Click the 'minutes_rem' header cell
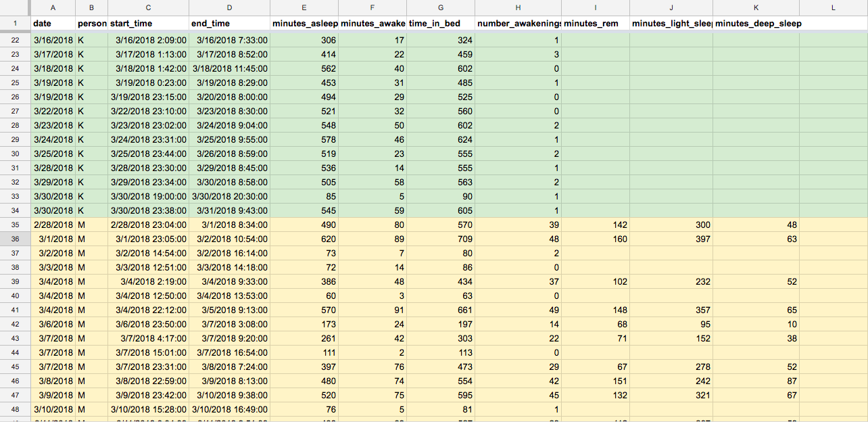 click(596, 24)
